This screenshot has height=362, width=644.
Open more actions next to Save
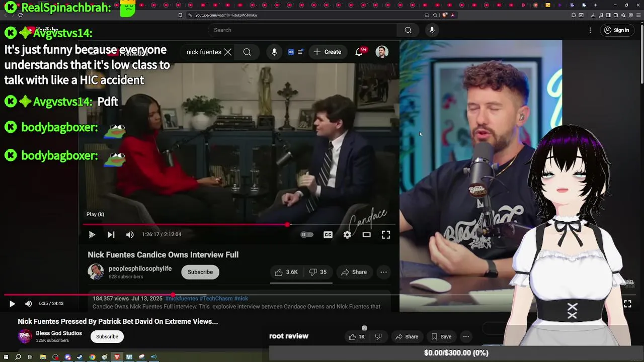click(x=466, y=337)
